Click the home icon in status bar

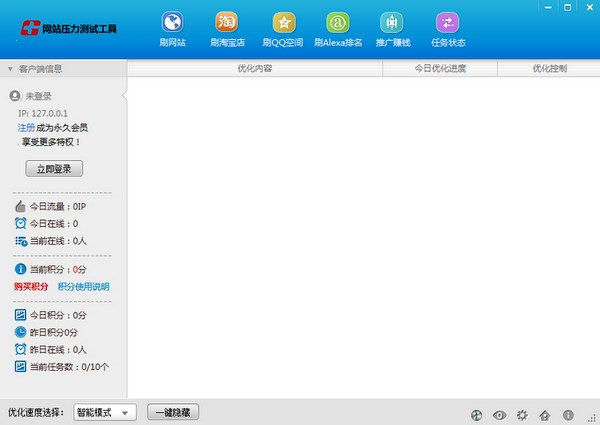coord(544,414)
